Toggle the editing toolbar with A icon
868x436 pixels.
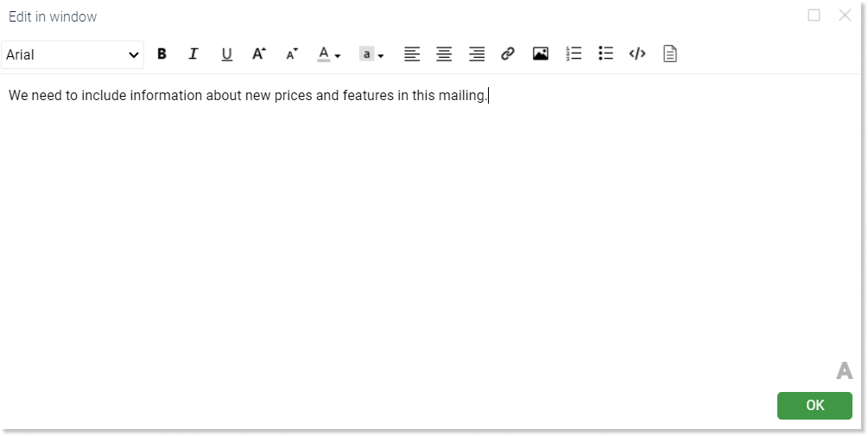[844, 370]
